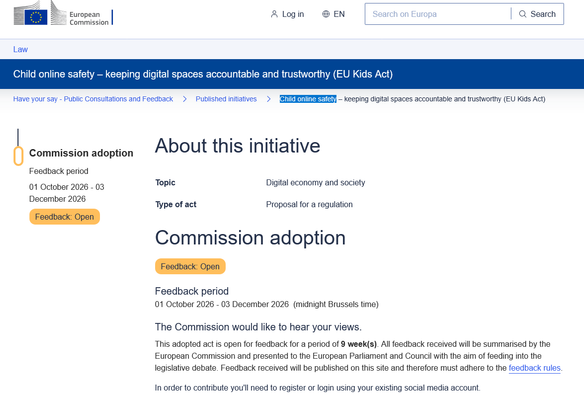Open the Log in link
This screenshot has width=584, height=395.
pyautogui.click(x=287, y=14)
